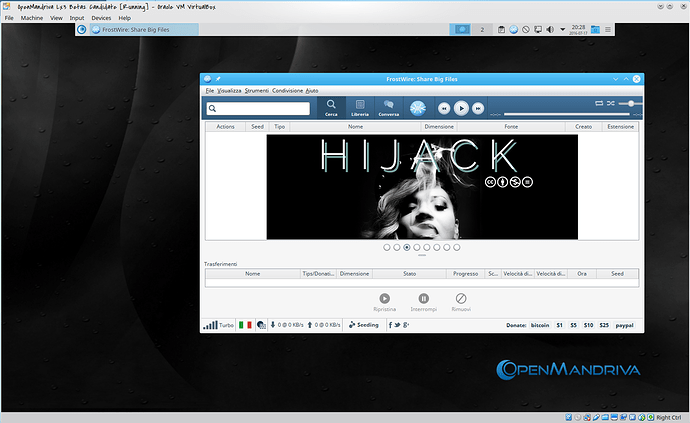Open the Condivisione menu
This screenshot has width=690, height=423.
287,91
